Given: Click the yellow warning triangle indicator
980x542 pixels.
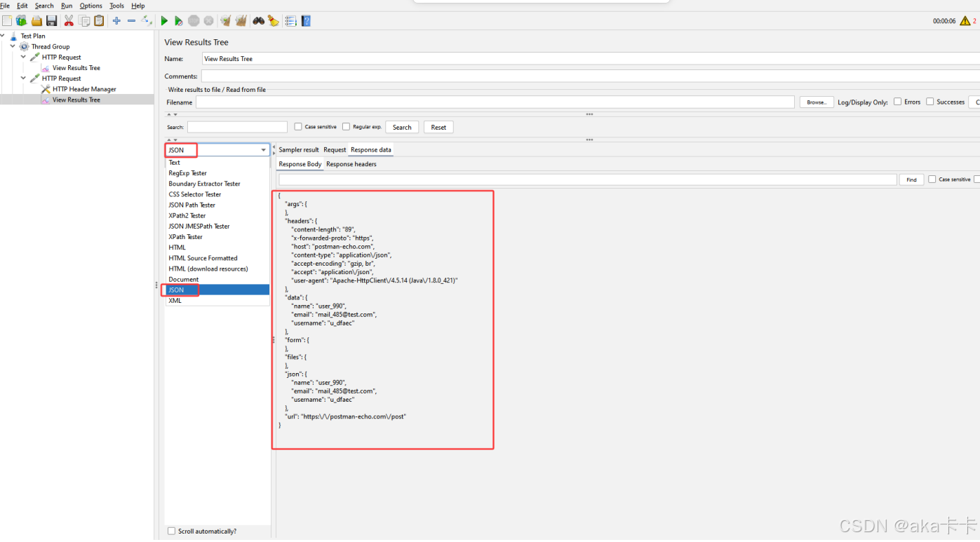Looking at the screenshot, I should point(965,21).
